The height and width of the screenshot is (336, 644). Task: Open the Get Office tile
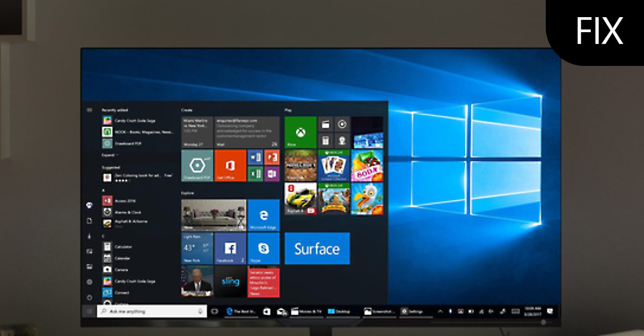pos(230,165)
